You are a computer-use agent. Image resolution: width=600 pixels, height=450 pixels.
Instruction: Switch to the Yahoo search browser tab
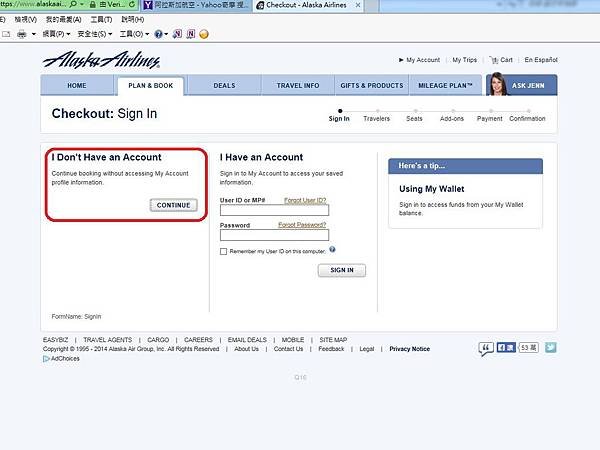pyautogui.click(x=197, y=5)
